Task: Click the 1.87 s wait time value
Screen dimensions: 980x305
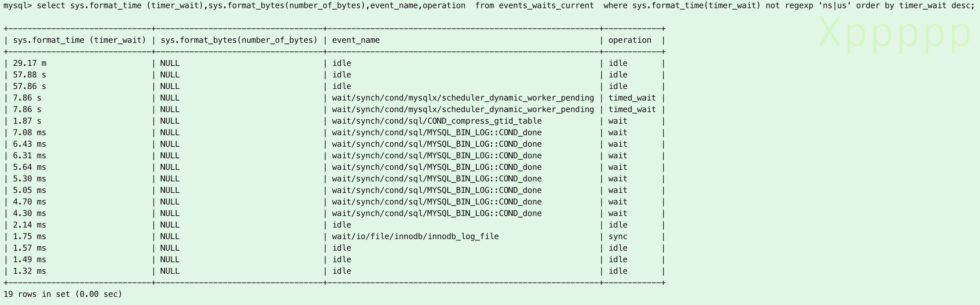Action: point(27,121)
